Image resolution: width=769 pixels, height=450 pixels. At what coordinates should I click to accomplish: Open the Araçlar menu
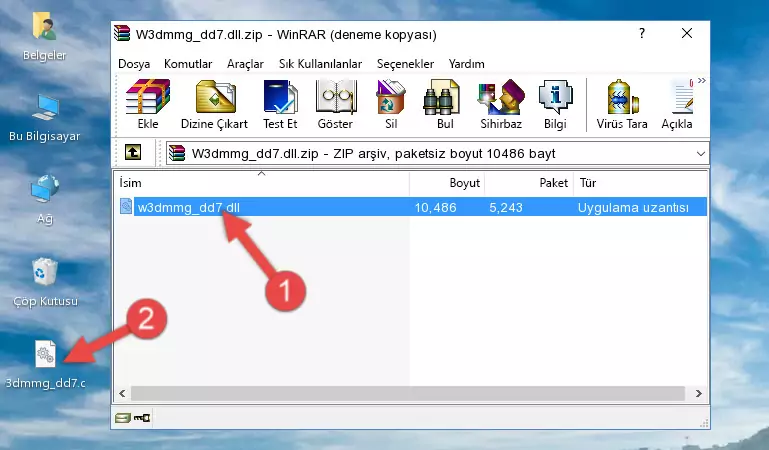245,64
